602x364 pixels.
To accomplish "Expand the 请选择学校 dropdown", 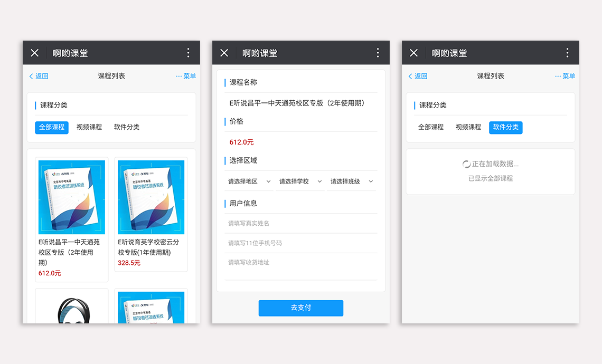I will (x=300, y=181).
